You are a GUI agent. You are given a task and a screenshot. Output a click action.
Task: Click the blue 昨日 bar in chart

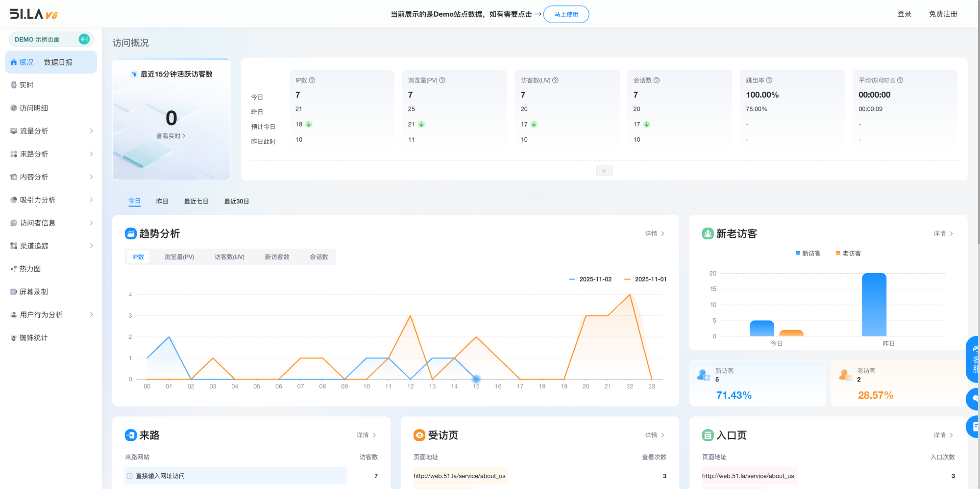874,305
